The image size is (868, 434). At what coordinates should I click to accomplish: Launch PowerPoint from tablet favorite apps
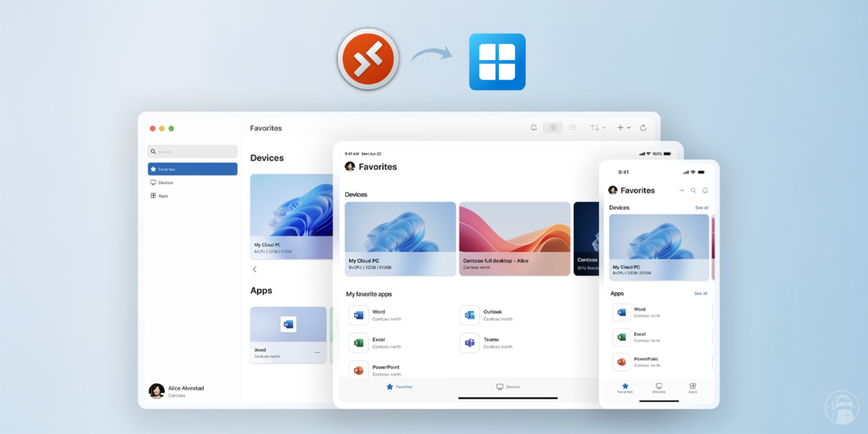click(x=375, y=369)
